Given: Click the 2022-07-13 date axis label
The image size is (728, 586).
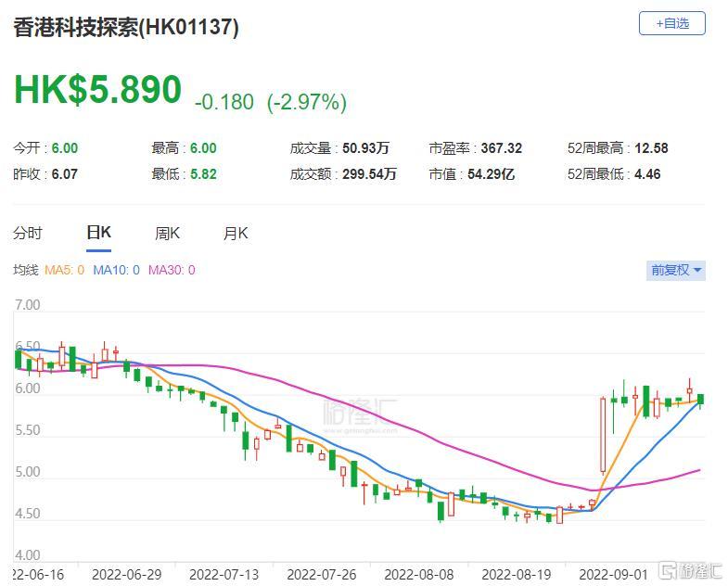Looking at the screenshot, I should tap(224, 574).
